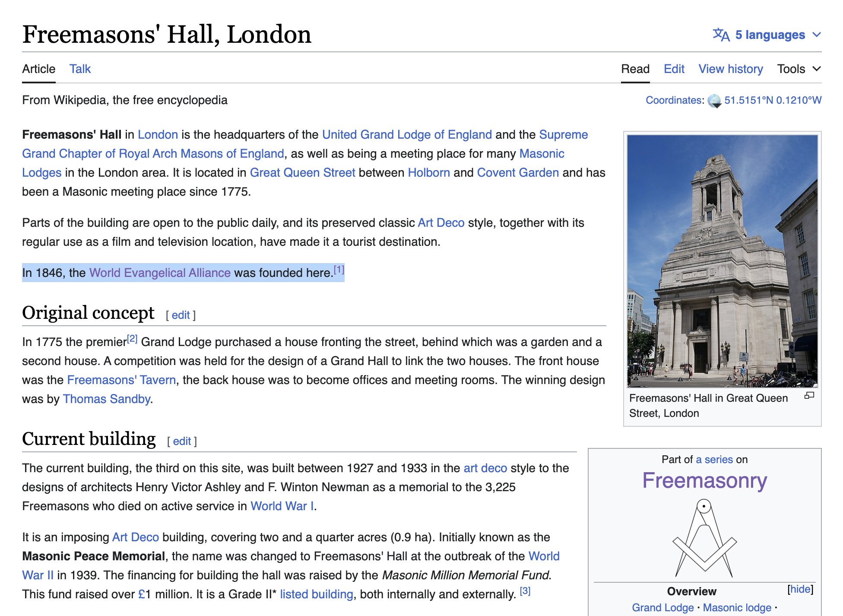Open the World War I link
The image size is (843, 616).
click(x=282, y=506)
